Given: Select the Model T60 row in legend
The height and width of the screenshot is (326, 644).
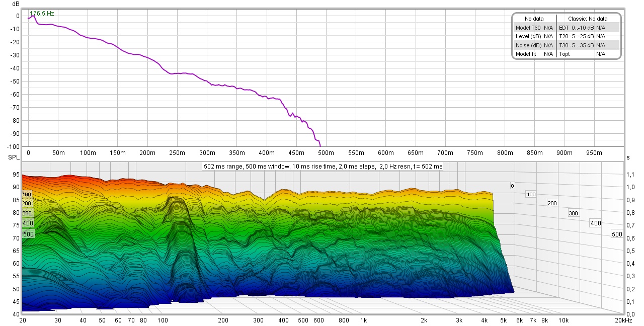Looking at the screenshot, I should point(534,28).
